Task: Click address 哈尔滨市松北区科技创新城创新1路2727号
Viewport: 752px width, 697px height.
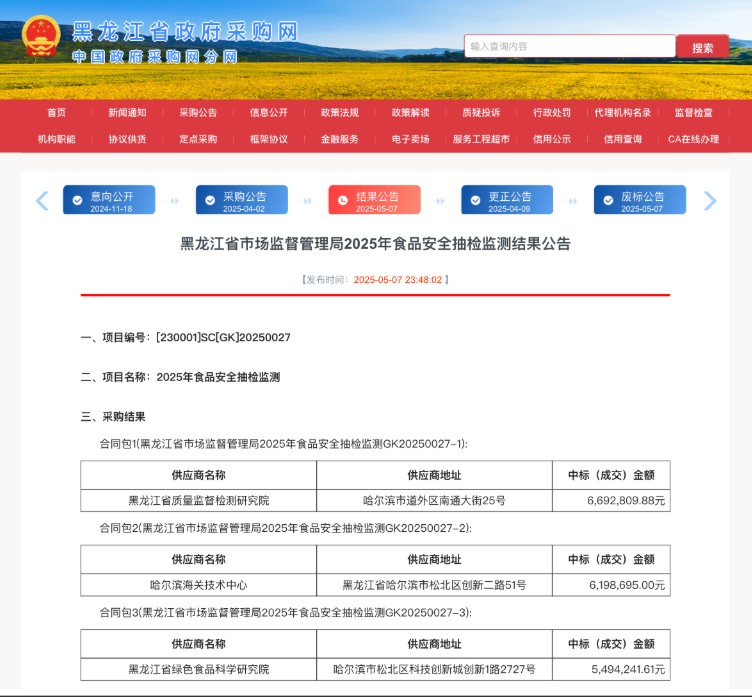Action: (435, 669)
